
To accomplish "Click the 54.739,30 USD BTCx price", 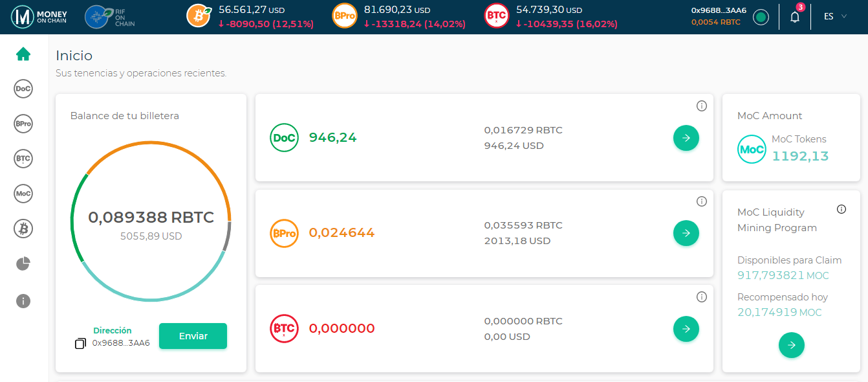I will click(x=549, y=10).
